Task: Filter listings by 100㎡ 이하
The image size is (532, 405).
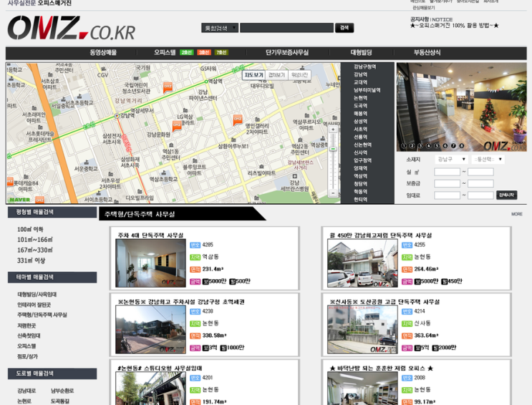Action: click(30, 229)
